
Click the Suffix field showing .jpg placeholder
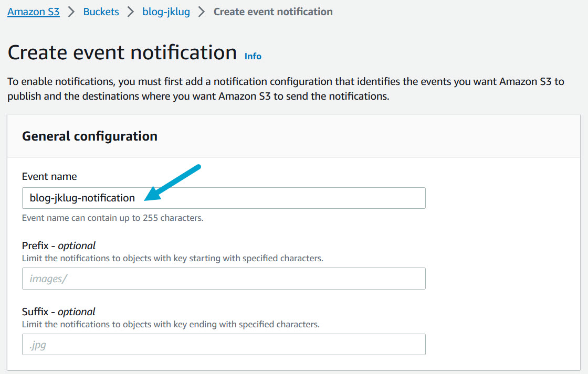pos(223,345)
